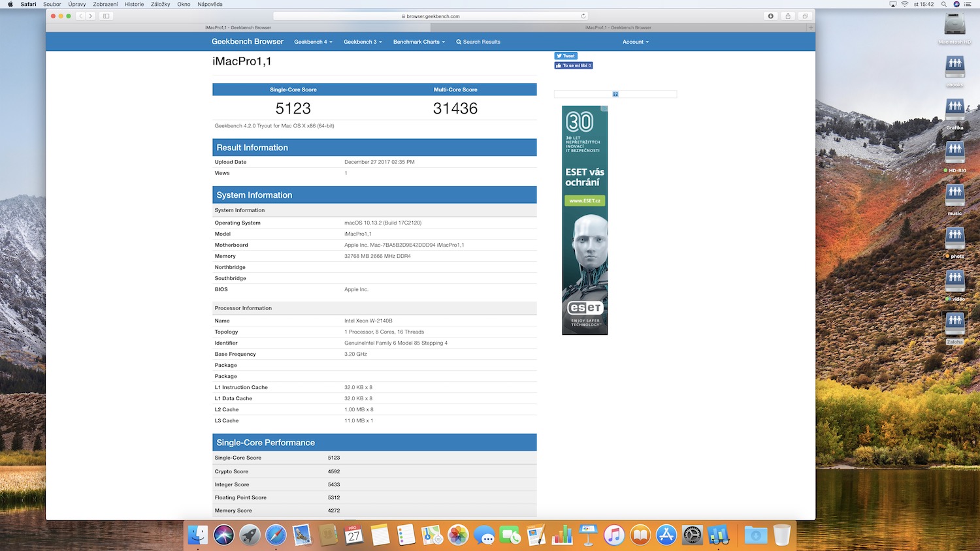This screenshot has height=551, width=980.
Task: Expand the Geekbench 3 dropdown
Action: [x=363, y=42]
